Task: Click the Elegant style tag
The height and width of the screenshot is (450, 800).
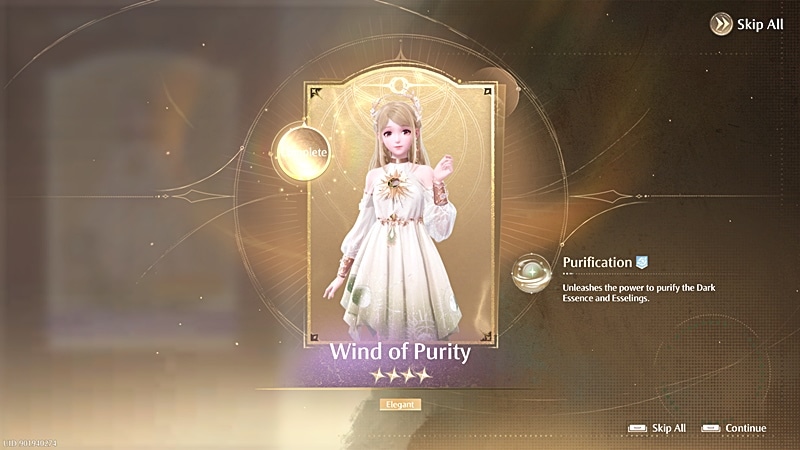Action: click(x=400, y=404)
